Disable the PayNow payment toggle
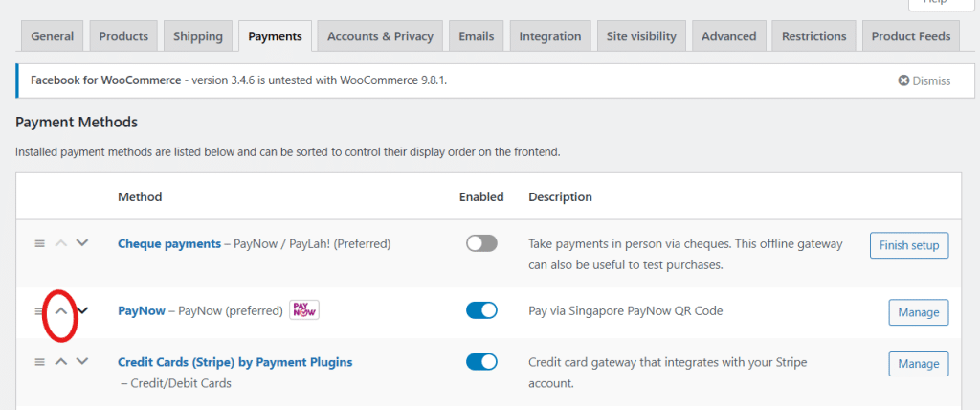 coord(481,310)
